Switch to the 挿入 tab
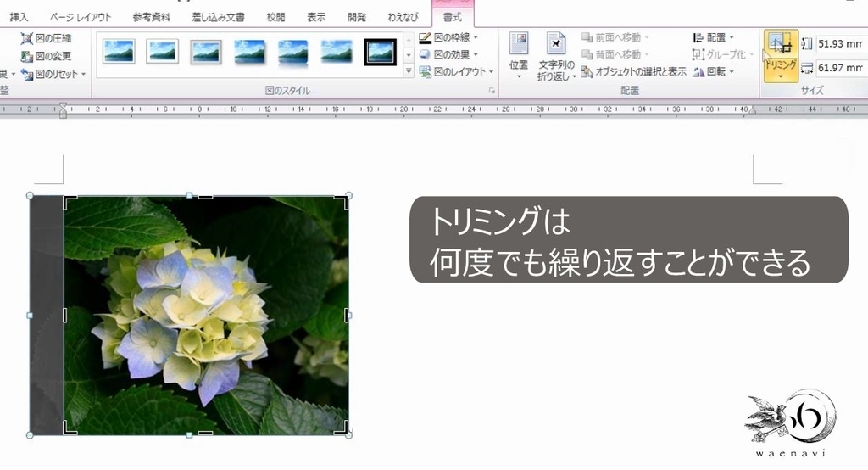868x470 pixels. (19, 17)
